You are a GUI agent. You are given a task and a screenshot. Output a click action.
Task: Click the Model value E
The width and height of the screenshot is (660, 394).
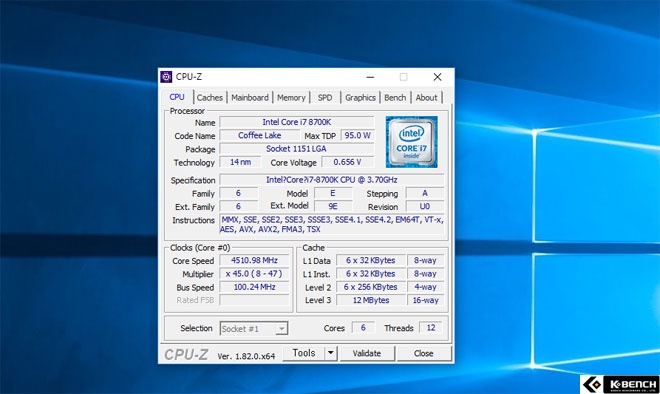333,193
